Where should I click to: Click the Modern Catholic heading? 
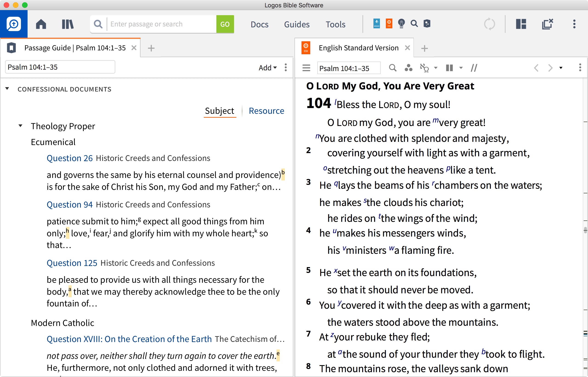click(62, 323)
